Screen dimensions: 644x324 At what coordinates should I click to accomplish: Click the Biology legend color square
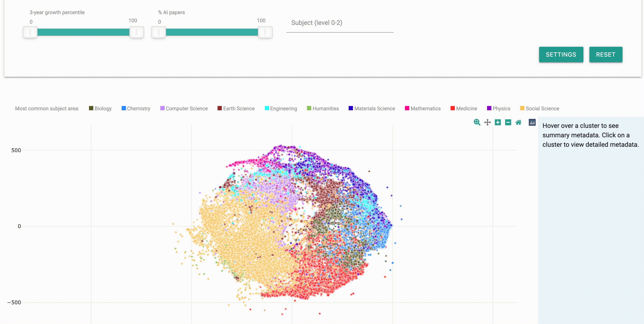pos(91,108)
